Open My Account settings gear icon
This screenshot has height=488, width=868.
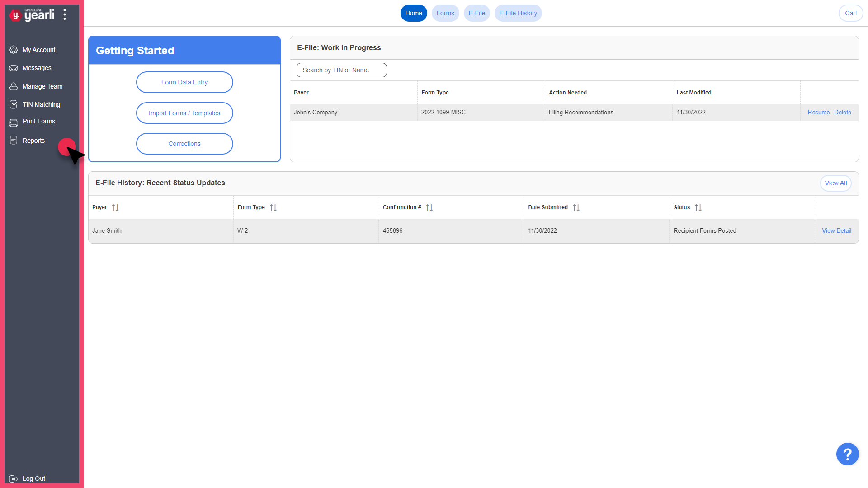(x=14, y=50)
